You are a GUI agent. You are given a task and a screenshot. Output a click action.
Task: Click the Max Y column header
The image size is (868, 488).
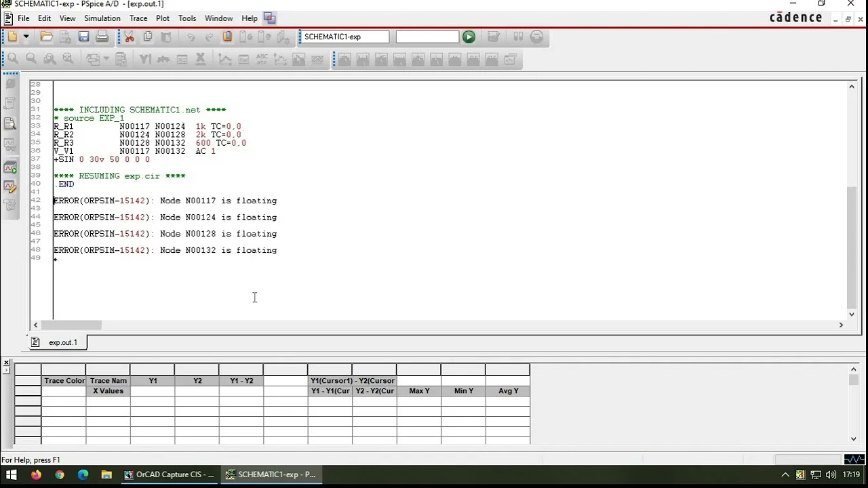[419, 391]
